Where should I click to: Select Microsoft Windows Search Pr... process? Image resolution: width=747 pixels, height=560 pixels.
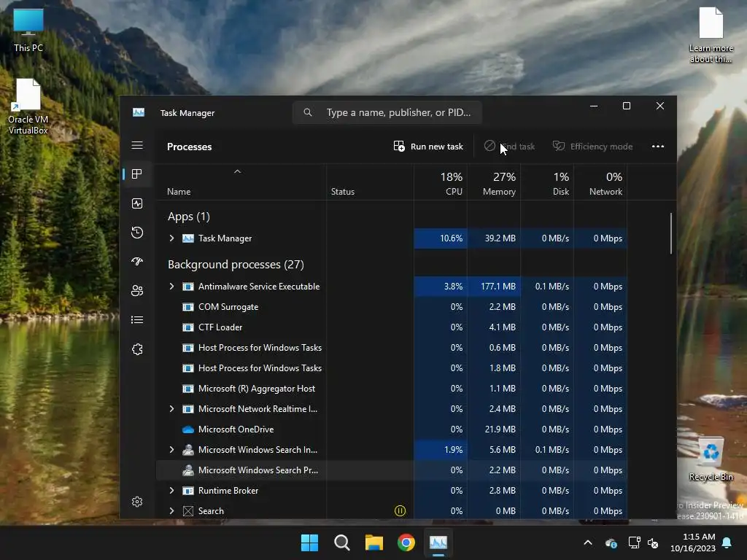391,470
